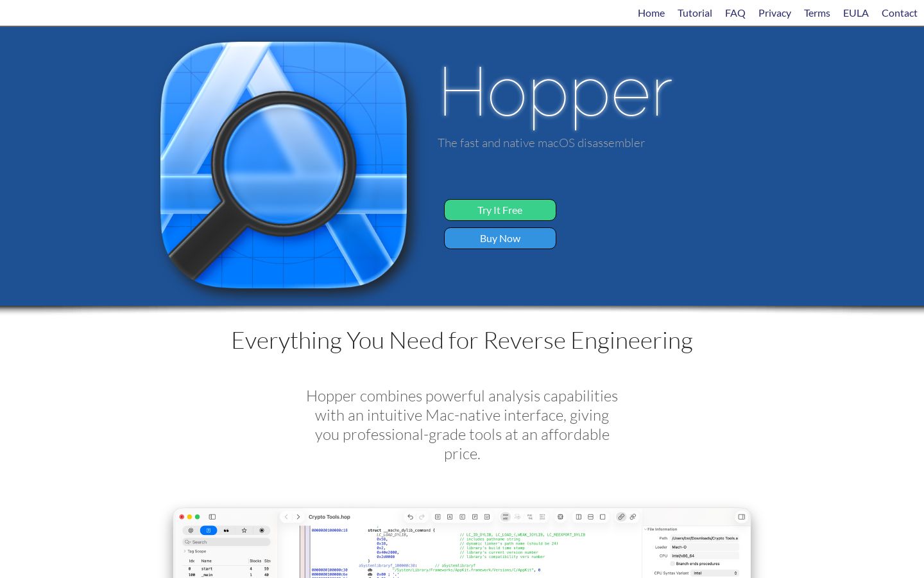Open the Contact navigation link
The image size is (924, 578).
pyautogui.click(x=899, y=13)
